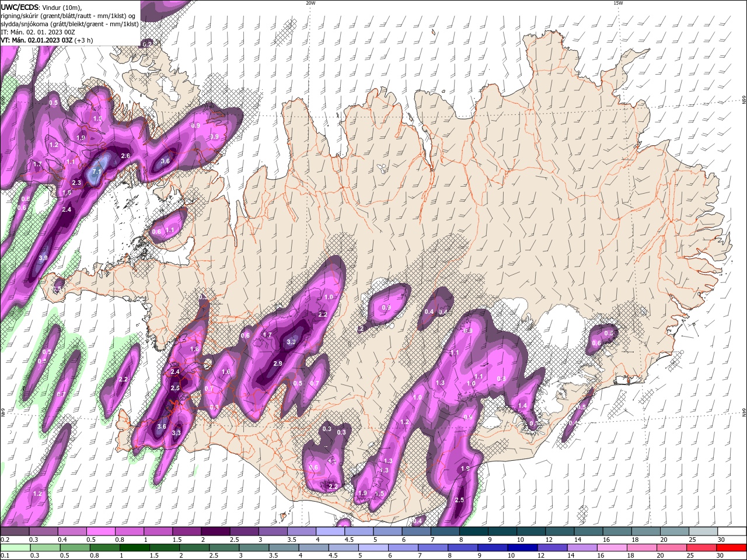
Task: Click the 'slydda/snjókoma' legend description line
Action: coord(70,24)
